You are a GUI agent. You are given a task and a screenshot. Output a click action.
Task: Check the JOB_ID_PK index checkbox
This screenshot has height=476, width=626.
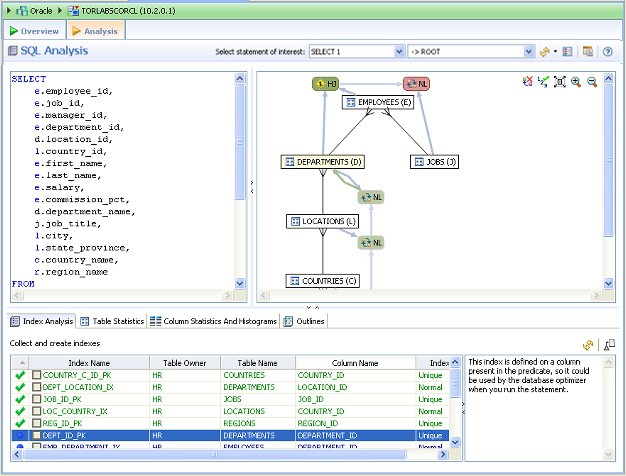[x=37, y=399]
